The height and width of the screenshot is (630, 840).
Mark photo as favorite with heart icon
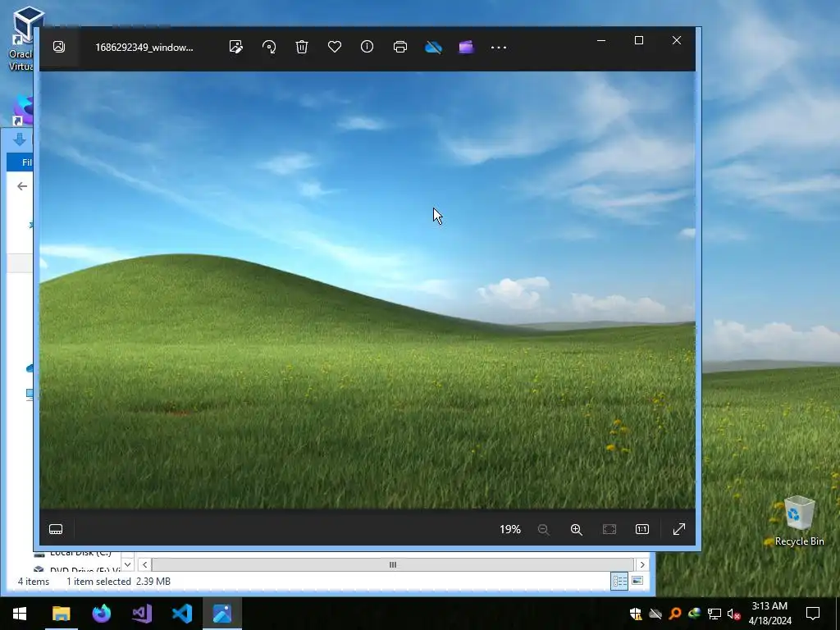click(335, 47)
